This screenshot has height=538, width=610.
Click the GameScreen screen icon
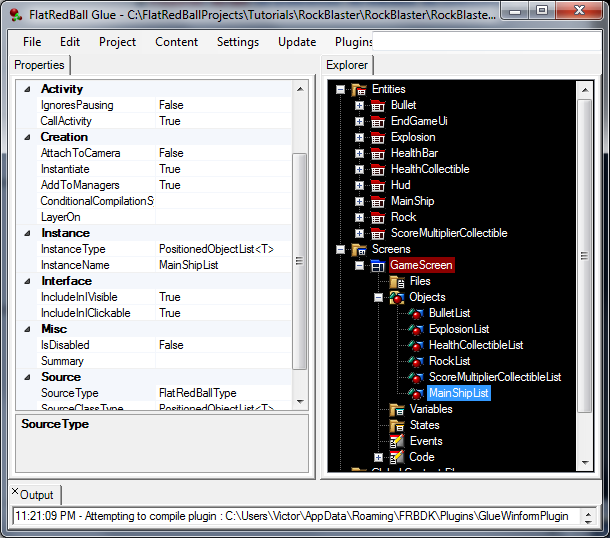click(x=378, y=266)
